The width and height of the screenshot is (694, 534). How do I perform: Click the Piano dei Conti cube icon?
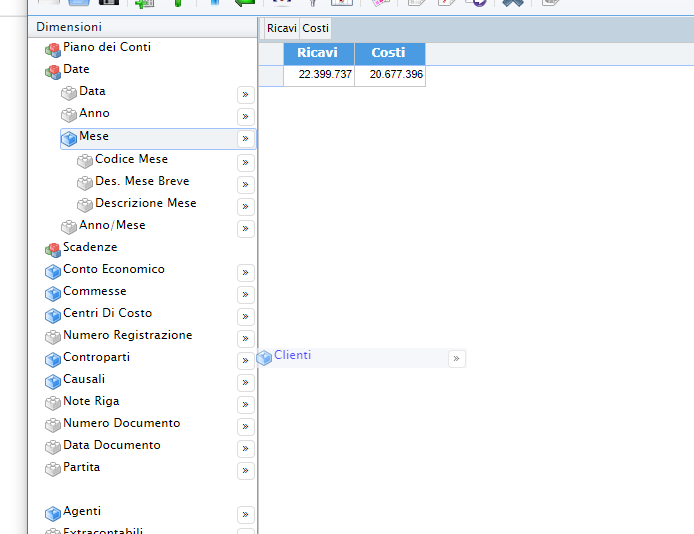52,49
